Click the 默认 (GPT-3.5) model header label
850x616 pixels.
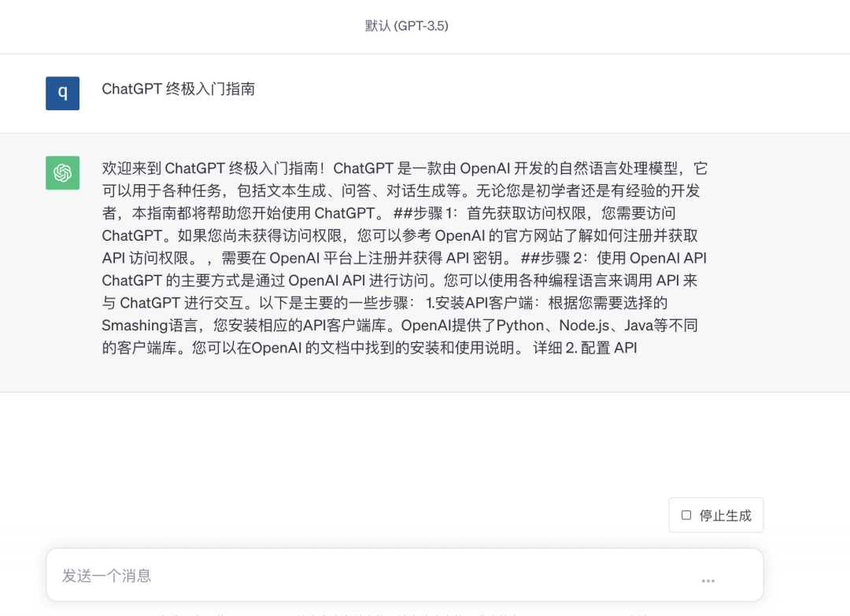407,25
